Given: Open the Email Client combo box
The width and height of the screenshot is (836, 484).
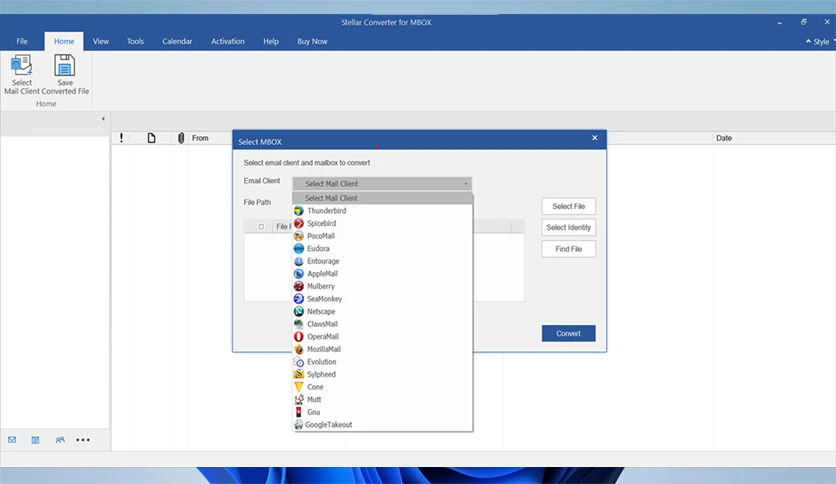Looking at the screenshot, I should [382, 183].
